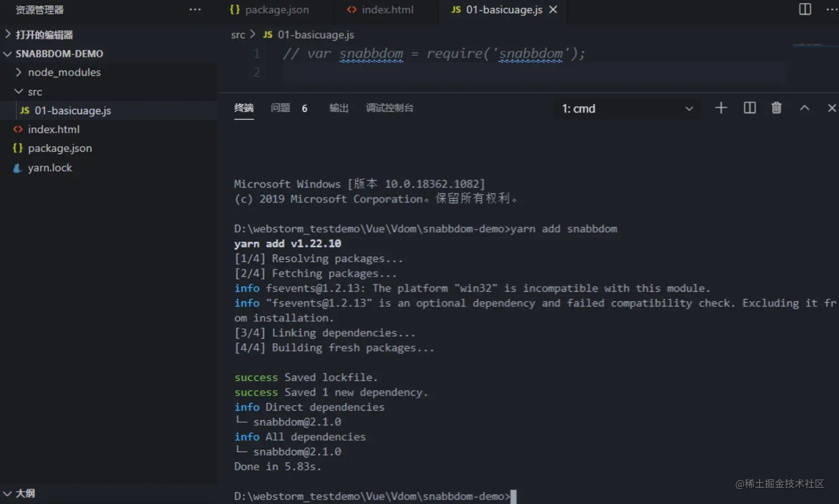The width and height of the screenshot is (839, 504).
Task: Kill the terminal with trash icon
Action: coord(776,108)
